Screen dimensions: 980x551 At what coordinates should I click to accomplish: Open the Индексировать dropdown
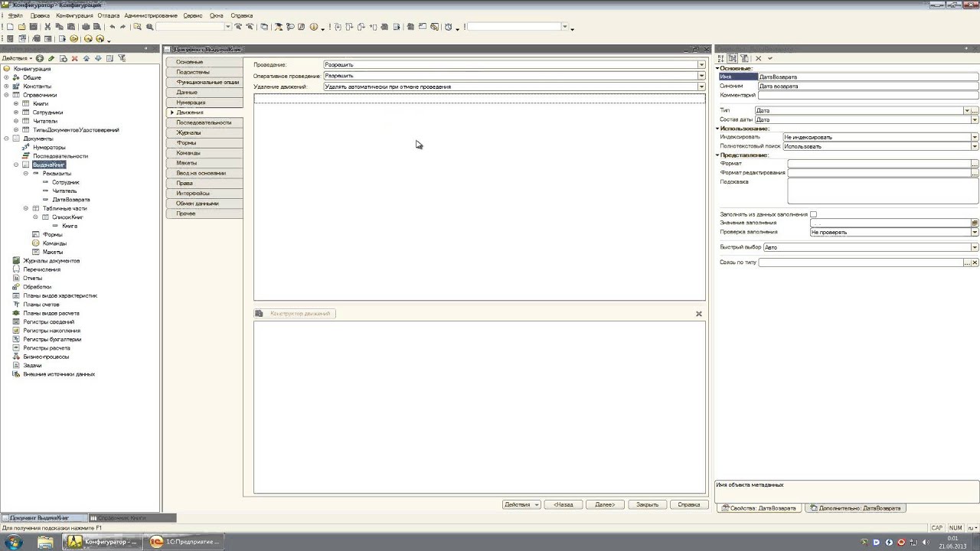pyautogui.click(x=975, y=137)
